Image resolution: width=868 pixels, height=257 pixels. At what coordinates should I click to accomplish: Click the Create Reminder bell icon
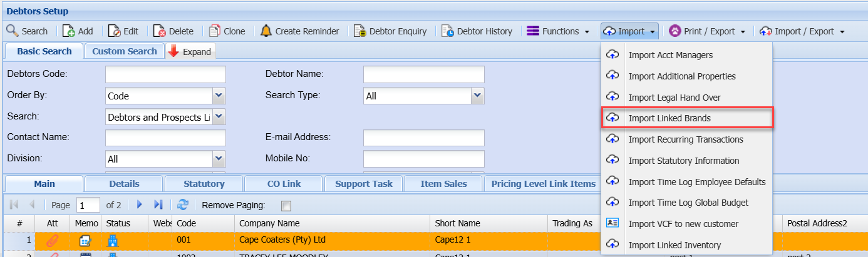coord(266,31)
